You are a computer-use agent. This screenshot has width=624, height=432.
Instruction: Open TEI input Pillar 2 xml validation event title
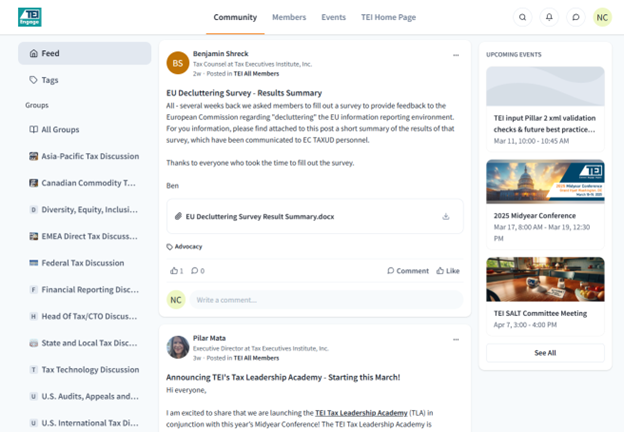point(544,124)
